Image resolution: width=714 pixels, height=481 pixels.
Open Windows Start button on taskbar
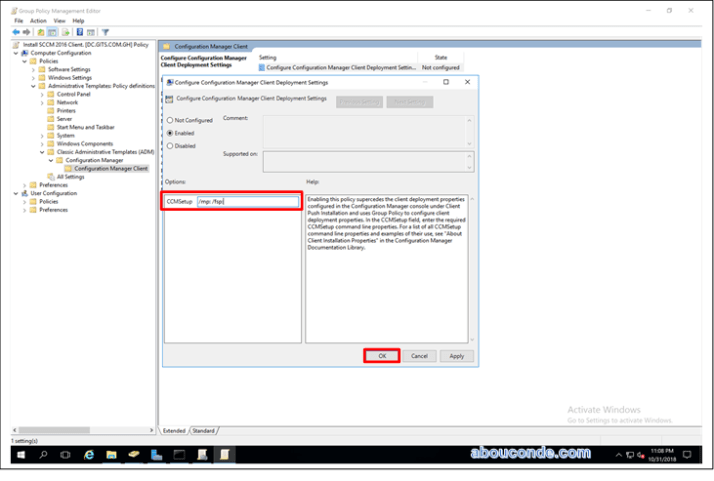coord(19,454)
